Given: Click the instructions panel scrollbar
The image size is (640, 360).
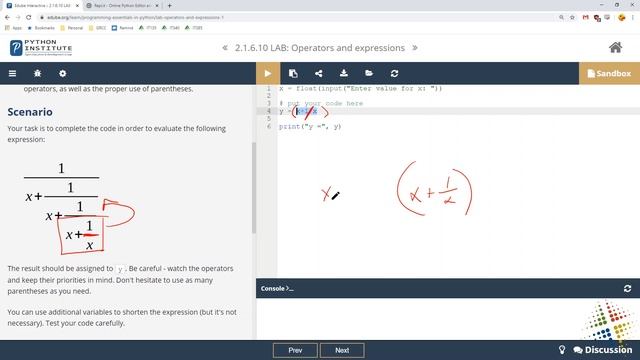Looking at the screenshot, I should click(253, 188).
